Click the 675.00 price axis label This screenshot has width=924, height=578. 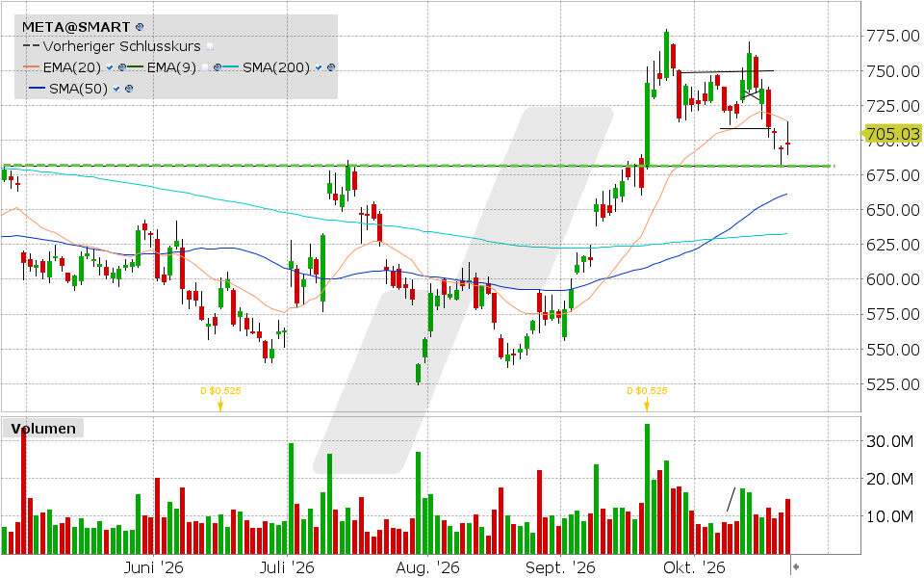click(x=893, y=175)
